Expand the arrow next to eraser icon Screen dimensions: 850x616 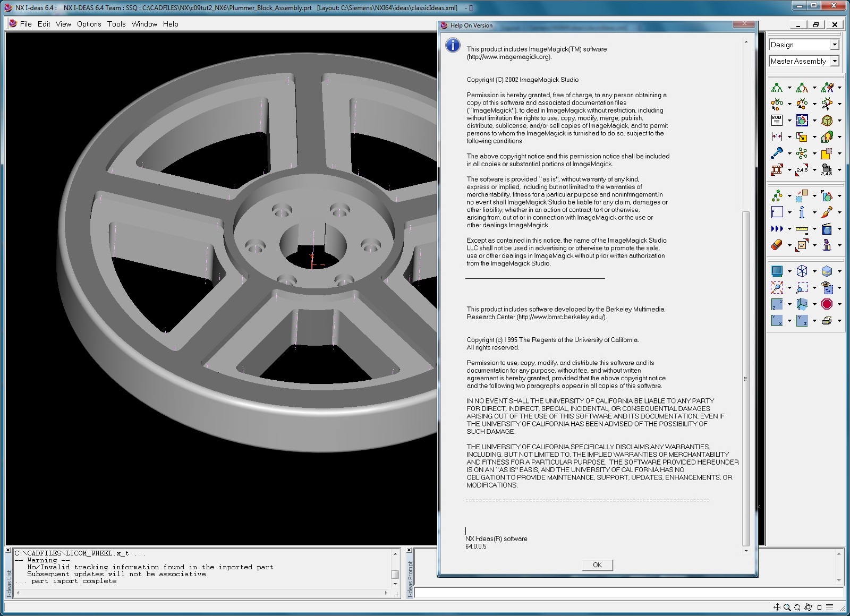click(x=789, y=245)
